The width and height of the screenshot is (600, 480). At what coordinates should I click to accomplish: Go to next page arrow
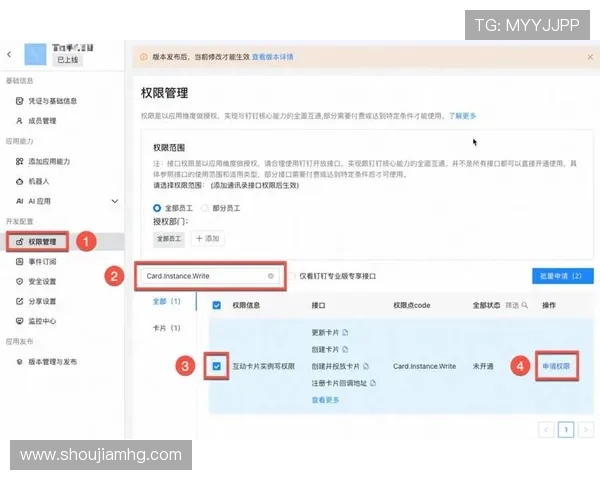click(x=586, y=429)
